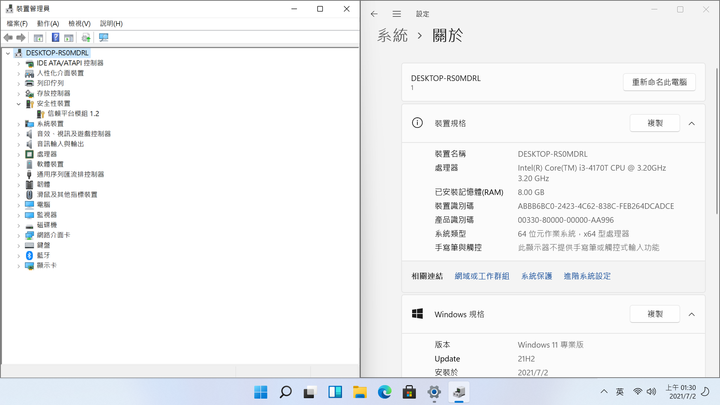Click the 安全性裝置 security devices icon

(x=29, y=104)
